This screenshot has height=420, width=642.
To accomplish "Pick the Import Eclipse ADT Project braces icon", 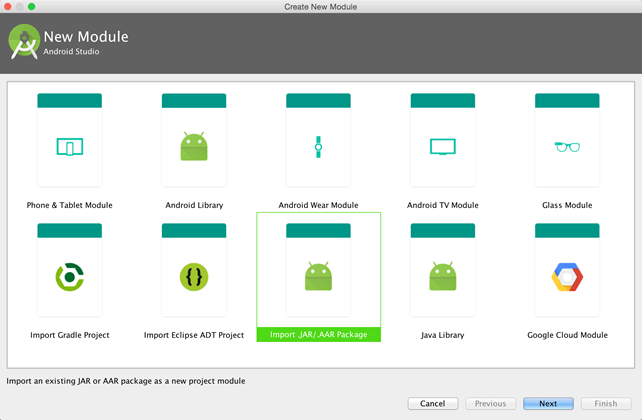I will click(194, 277).
